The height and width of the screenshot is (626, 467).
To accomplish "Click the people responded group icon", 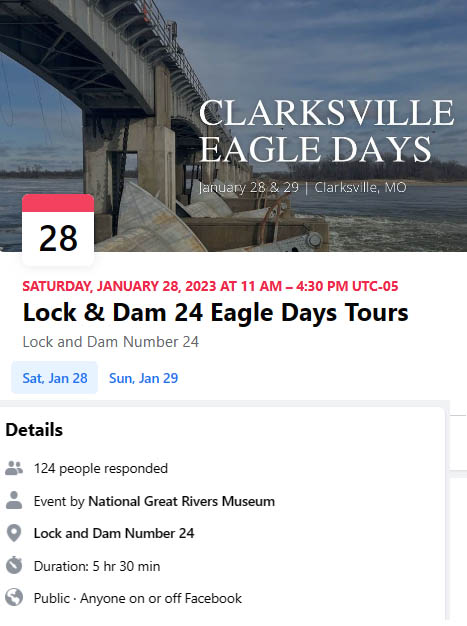I will click(x=14, y=468).
